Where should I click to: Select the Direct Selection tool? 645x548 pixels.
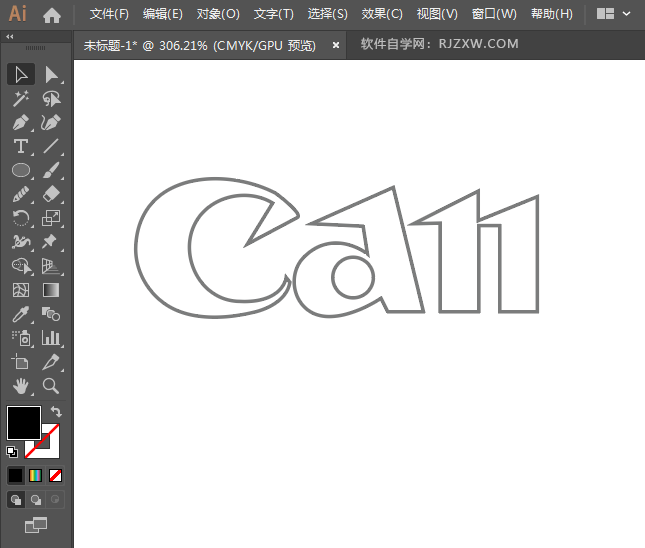pyautogui.click(x=51, y=74)
